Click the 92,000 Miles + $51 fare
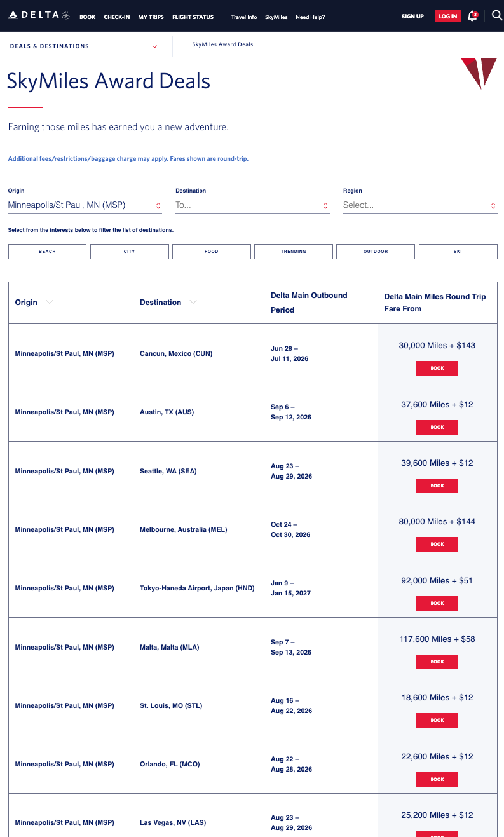The height and width of the screenshot is (837, 504). point(437,580)
